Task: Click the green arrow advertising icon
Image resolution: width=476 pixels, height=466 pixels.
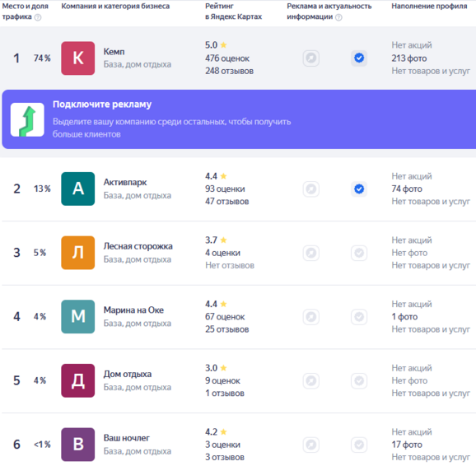Action: [27, 119]
